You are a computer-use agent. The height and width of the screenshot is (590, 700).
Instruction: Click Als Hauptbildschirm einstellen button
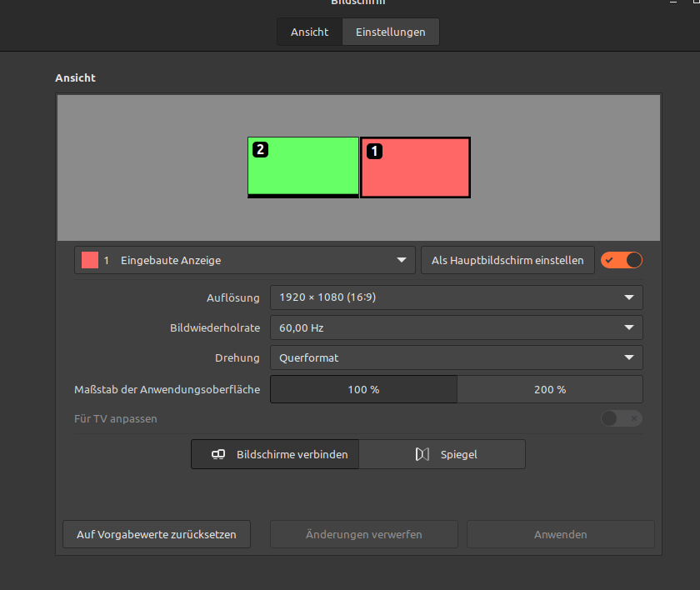coord(507,260)
